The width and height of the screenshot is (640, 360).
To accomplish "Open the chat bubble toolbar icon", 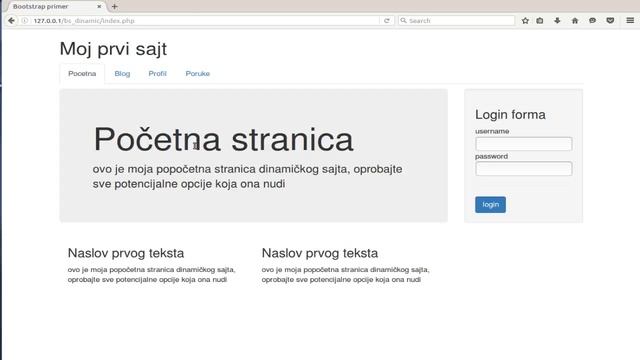I will pyautogui.click(x=592, y=20).
